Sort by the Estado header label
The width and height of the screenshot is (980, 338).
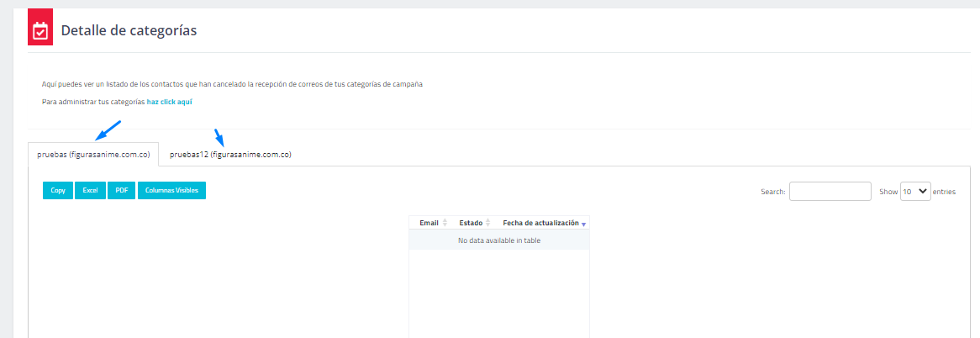tap(471, 223)
